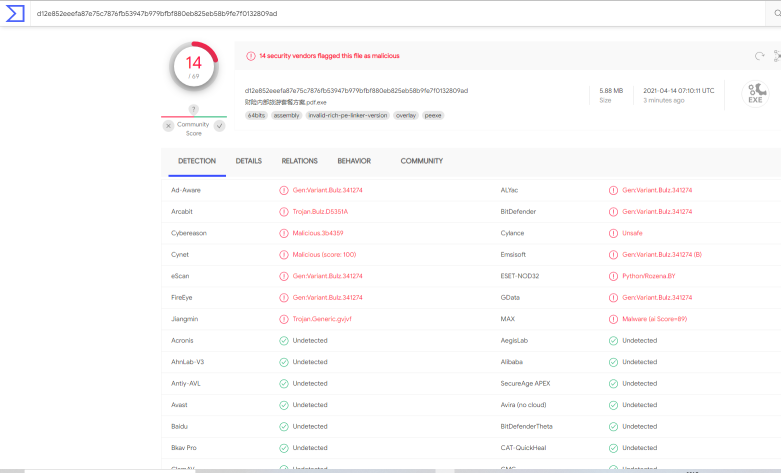Open the RELATIONS tab

(299, 161)
